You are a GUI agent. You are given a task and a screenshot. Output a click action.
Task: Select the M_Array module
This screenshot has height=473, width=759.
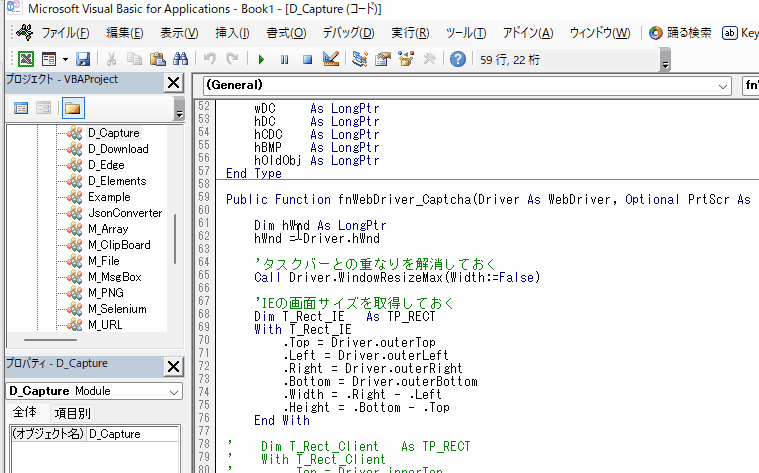pyautogui.click(x=108, y=229)
